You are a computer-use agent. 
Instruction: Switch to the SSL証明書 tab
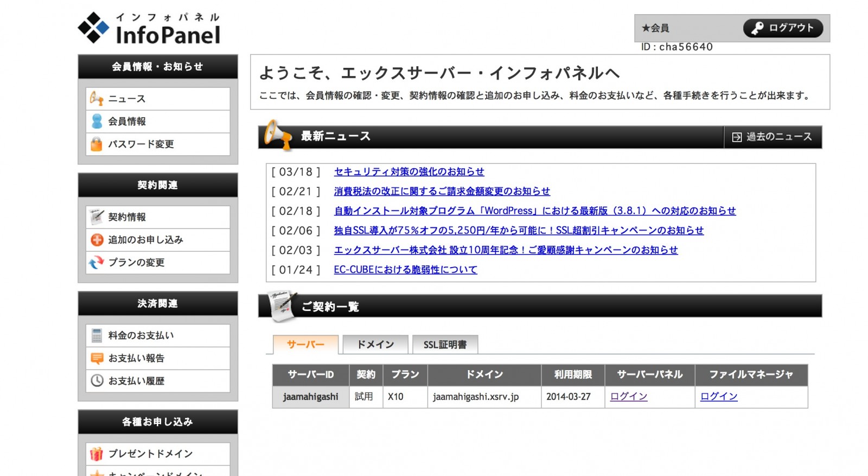point(445,344)
